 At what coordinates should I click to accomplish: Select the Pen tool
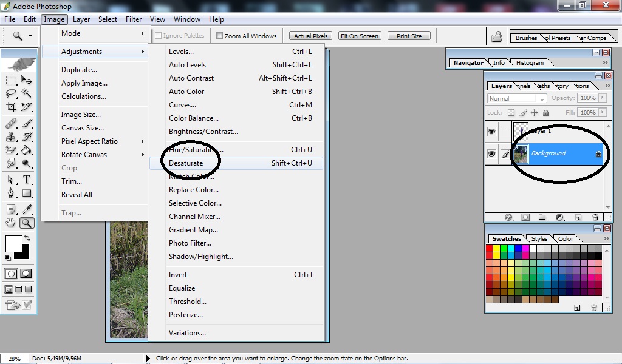click(11, 194)
